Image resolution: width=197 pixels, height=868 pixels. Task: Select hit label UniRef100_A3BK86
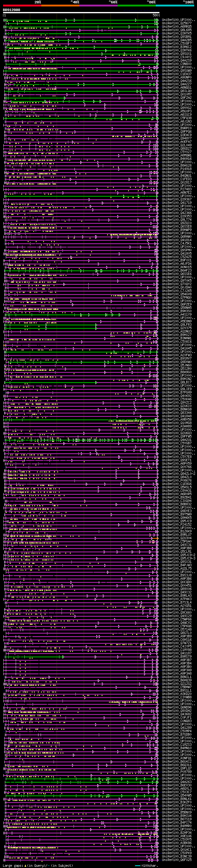[x=177, y=843]
